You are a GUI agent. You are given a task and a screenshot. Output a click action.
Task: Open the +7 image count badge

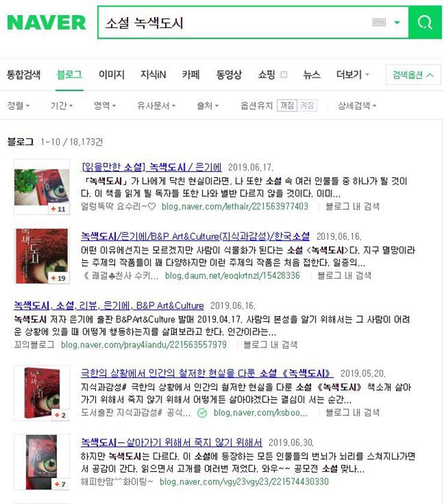(60, 484)
